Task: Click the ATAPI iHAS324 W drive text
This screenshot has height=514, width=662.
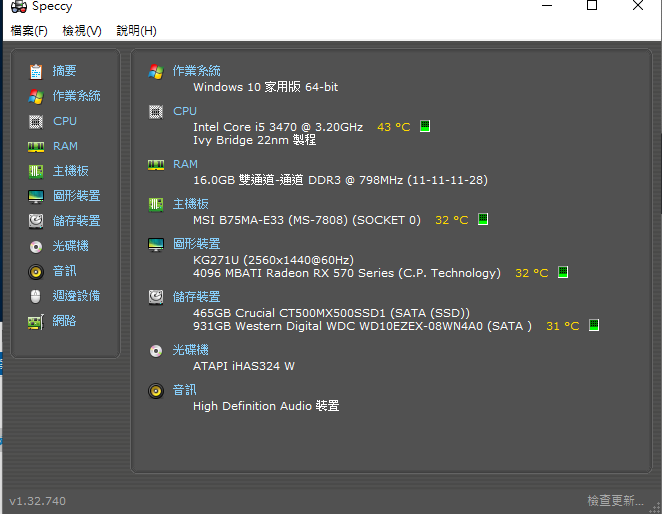Action: [244, 366]
